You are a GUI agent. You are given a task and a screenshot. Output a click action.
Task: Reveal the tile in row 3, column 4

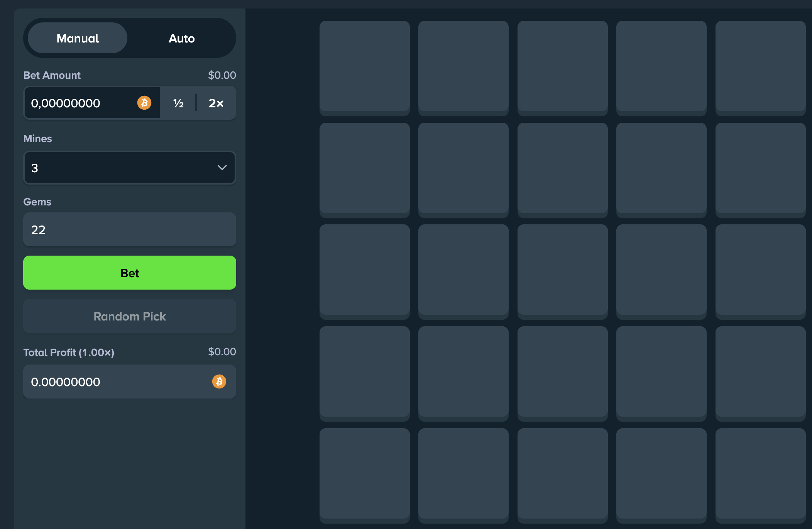661,272
